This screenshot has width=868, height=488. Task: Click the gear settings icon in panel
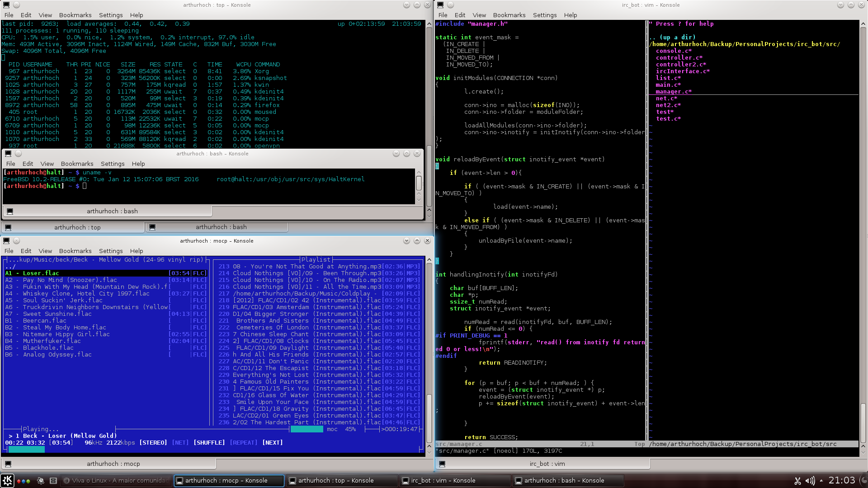tap(40, 481)
